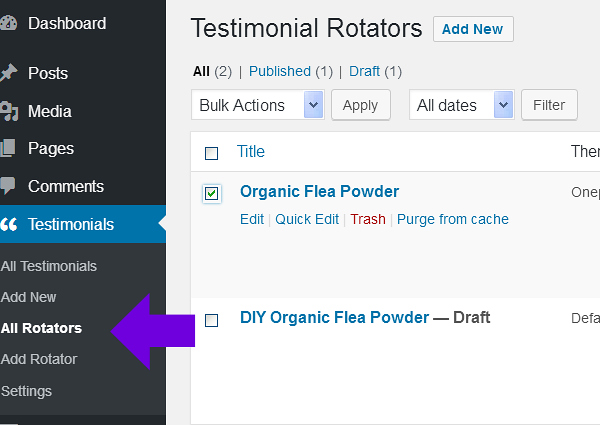The width and height of the screenshot is (600, 425).
Task: Uncheck the Organic Flea Powder checkbox
Action: (x=211, y=194)
